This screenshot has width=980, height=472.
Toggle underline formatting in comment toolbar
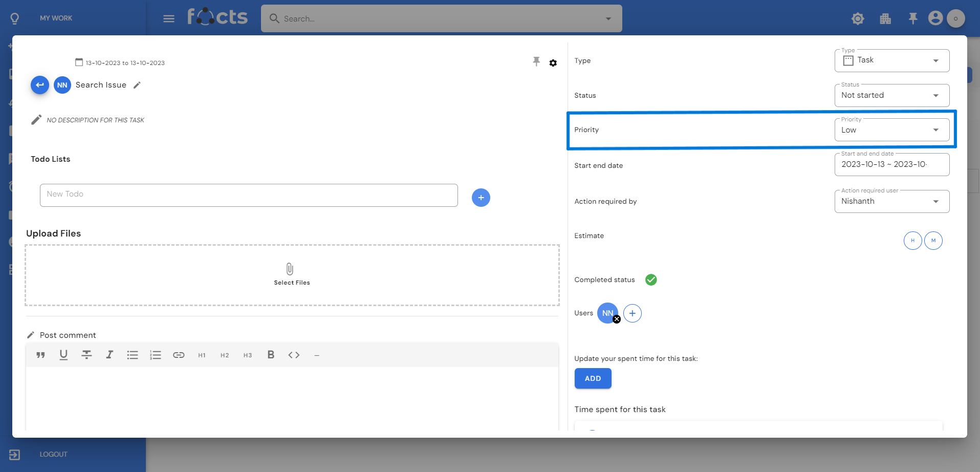(x=63, y=355)
